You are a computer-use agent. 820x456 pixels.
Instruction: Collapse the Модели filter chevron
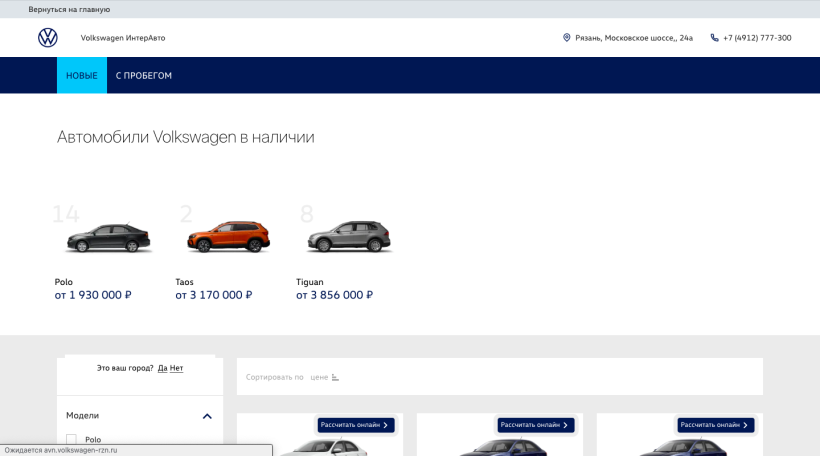pyautogui.click(x=207, y=416)
